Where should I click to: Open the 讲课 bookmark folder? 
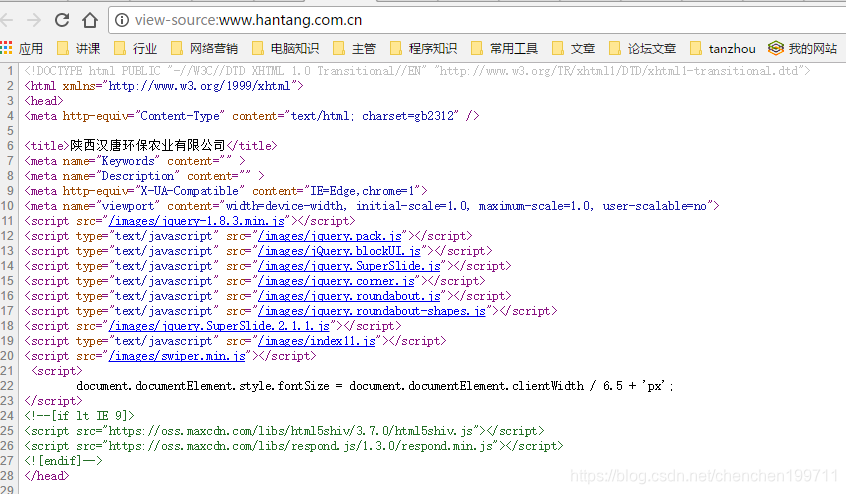(79, 49)
